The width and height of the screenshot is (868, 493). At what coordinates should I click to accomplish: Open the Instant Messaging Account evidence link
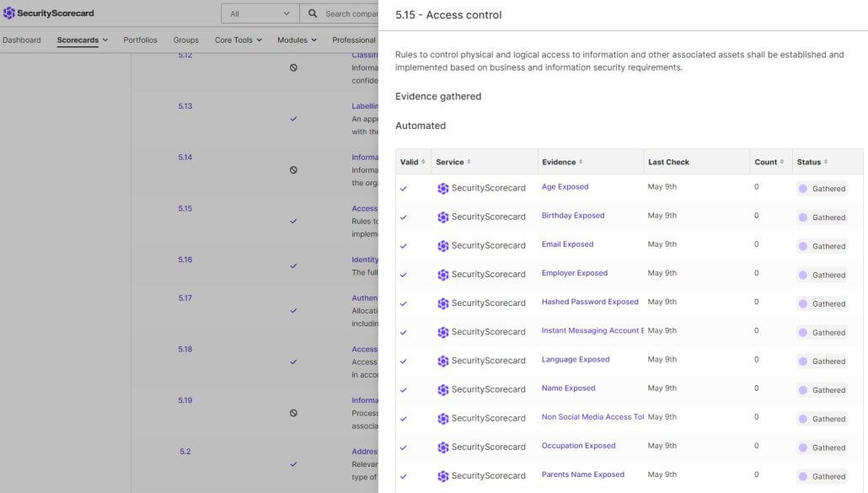(592, 331)
